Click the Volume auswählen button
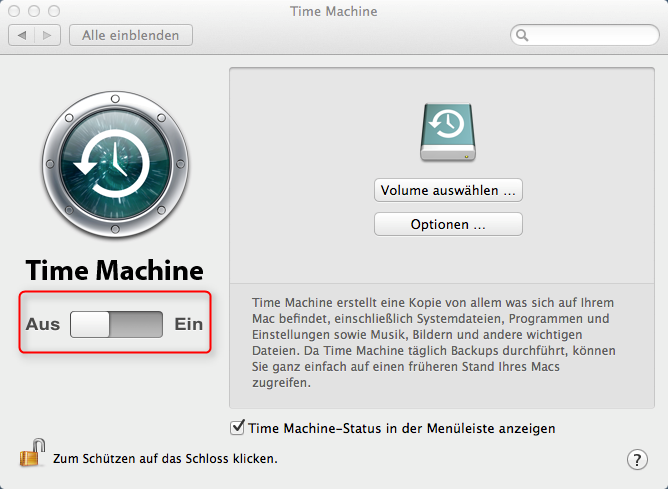 (x=448, y=190)
